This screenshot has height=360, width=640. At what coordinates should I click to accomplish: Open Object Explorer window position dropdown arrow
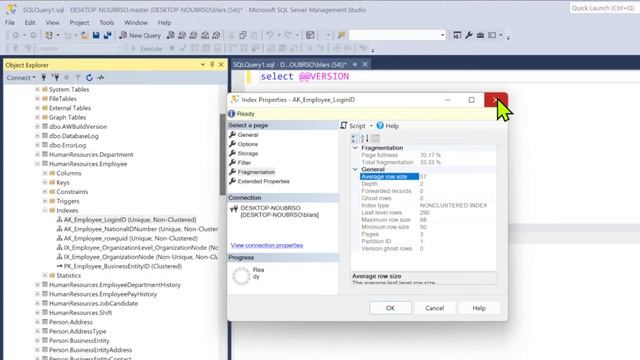203,65
